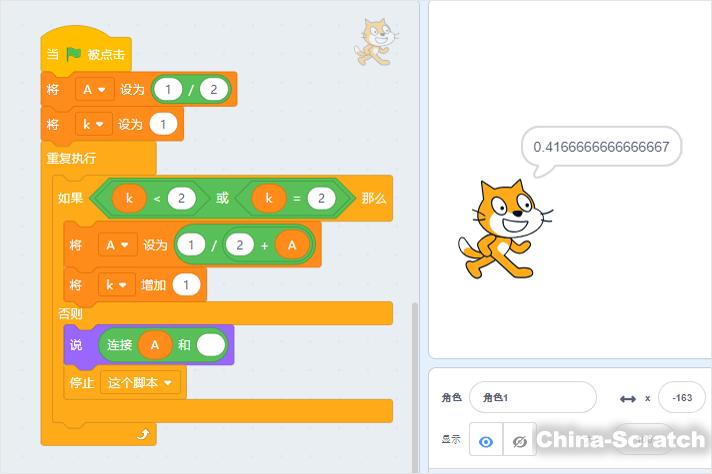The width and height of the screenshot is (712, 474).
Task: Click the 重复执行 forever block
Action: point(71,158)
